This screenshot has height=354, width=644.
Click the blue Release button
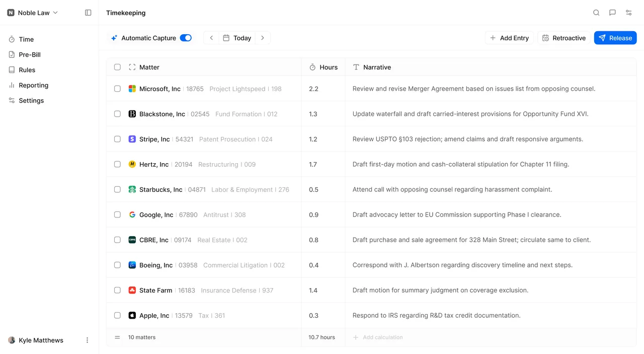coord(615,38)
